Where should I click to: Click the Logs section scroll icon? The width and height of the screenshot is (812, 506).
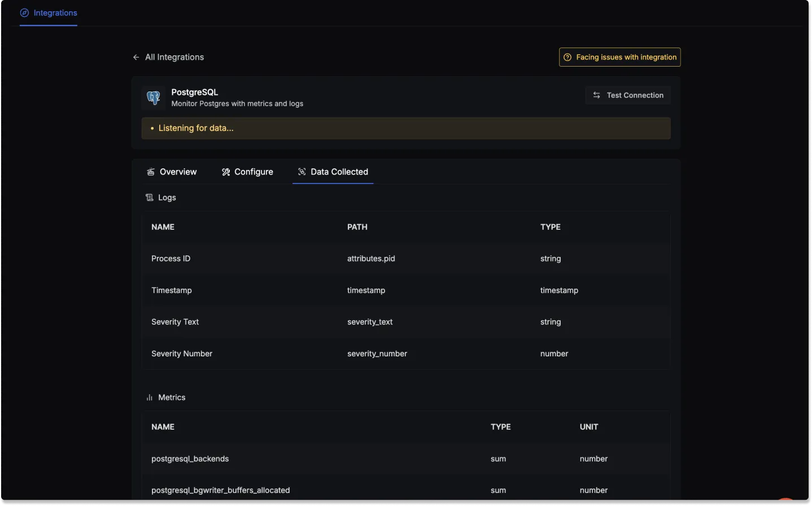coord(150,198)
